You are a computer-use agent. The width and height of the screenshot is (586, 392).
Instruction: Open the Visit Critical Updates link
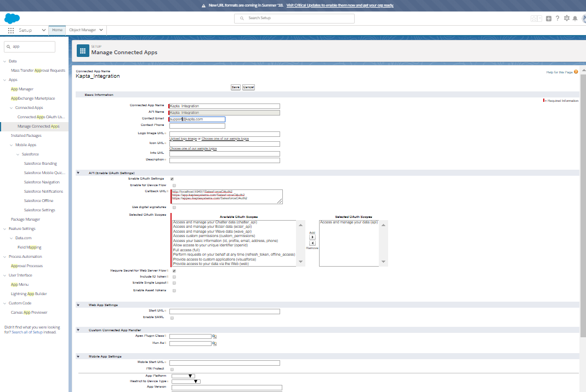pyautogui.click(x=340, y=5)
